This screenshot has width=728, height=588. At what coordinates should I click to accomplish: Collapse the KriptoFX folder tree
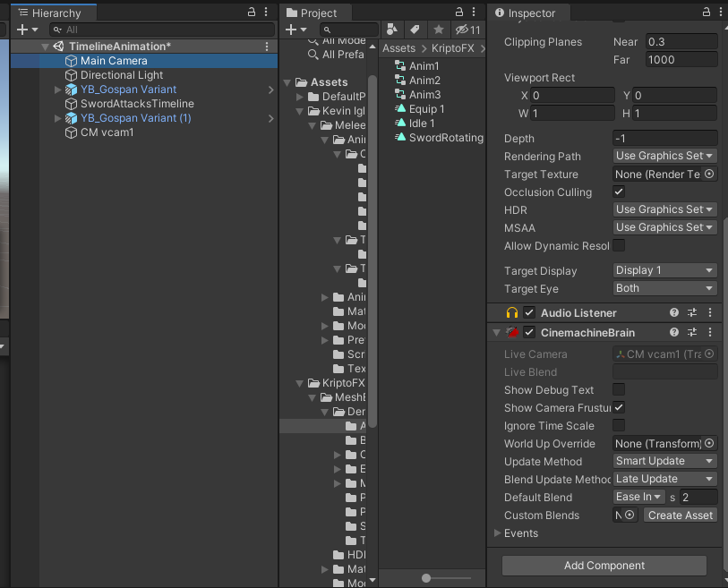click(300, 383)
